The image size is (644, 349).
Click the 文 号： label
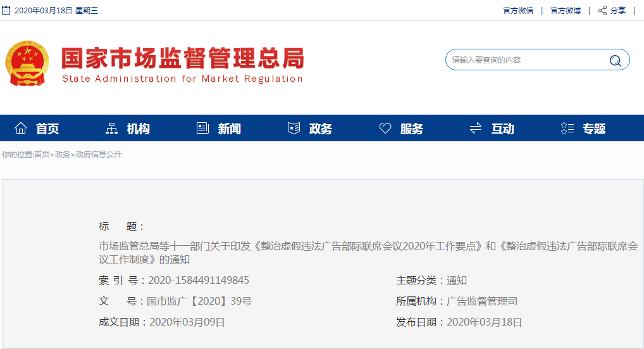click(122, 301)
